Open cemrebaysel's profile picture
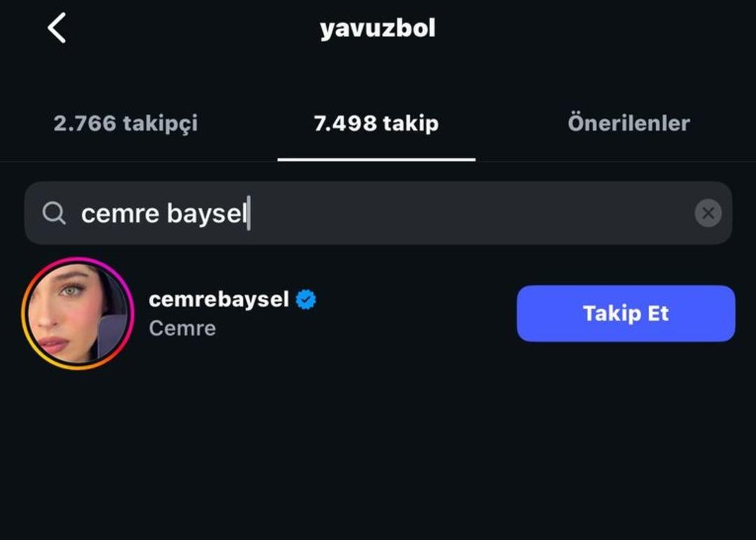 (77, 313)
